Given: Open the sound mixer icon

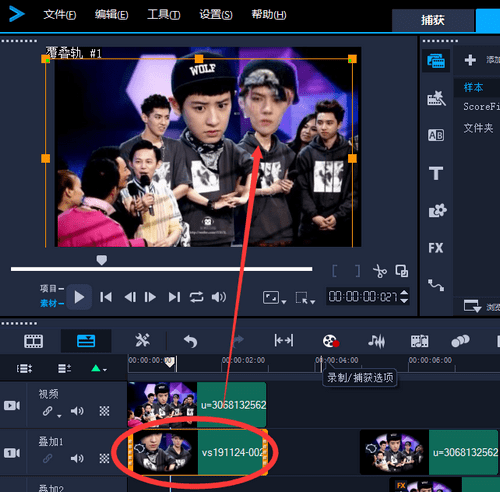Looking at the screenshot, I should tap(376, 341).
